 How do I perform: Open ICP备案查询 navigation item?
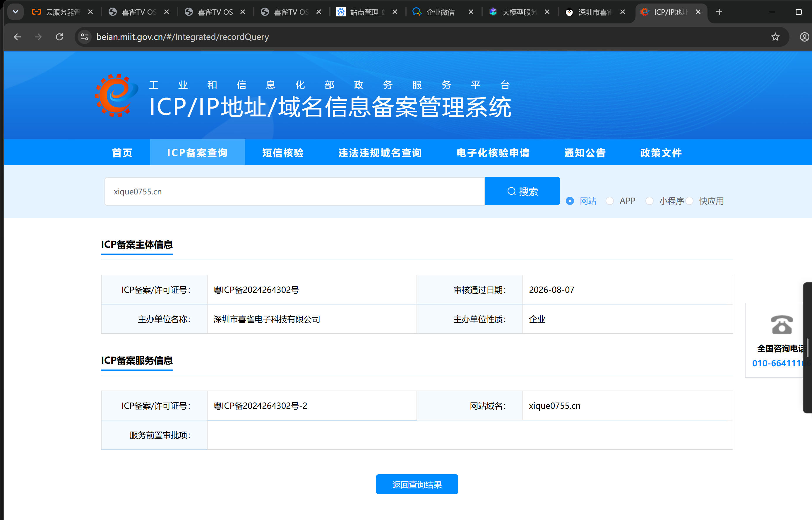point(197,153)
